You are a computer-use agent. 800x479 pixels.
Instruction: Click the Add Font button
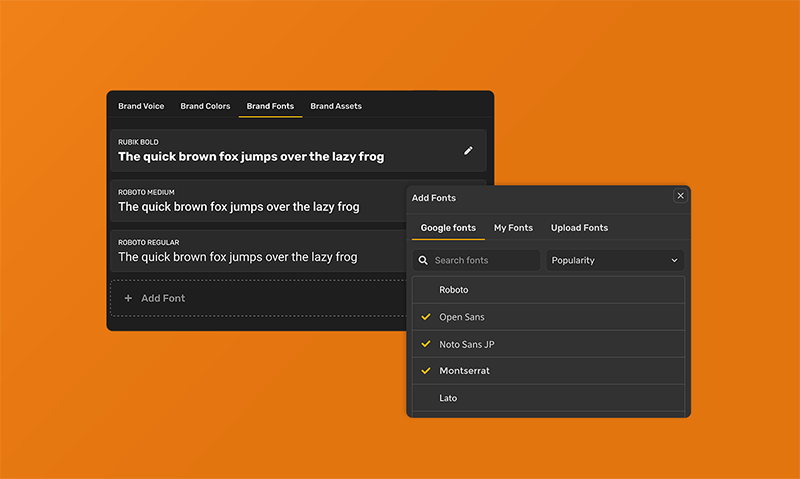pos(162,298)
